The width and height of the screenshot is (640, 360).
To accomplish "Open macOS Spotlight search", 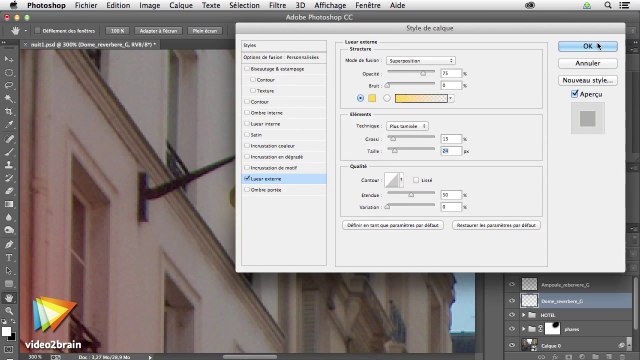I will point(608,5).
